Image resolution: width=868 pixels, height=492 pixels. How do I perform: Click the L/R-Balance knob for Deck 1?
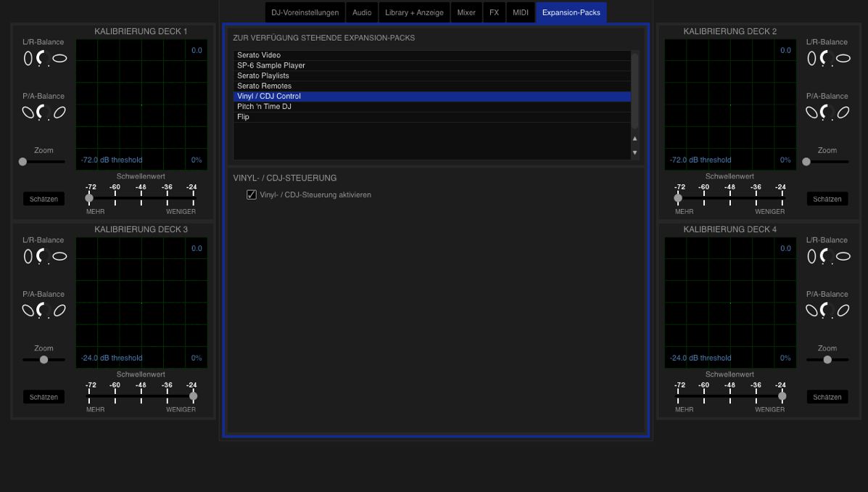pos(44,58)
